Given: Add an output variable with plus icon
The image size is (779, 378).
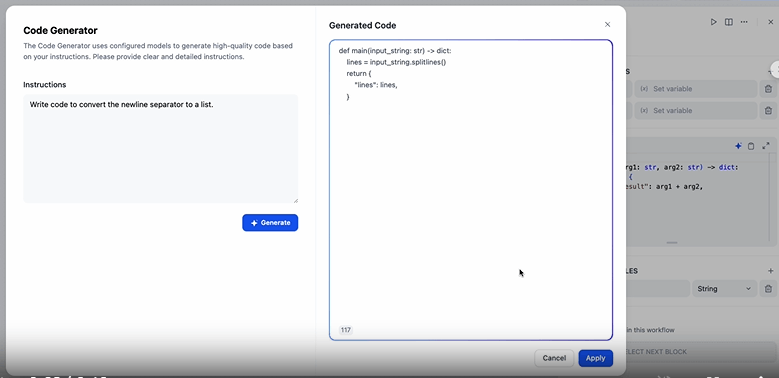Looking at the screenshot, I should tap(771, 271).
